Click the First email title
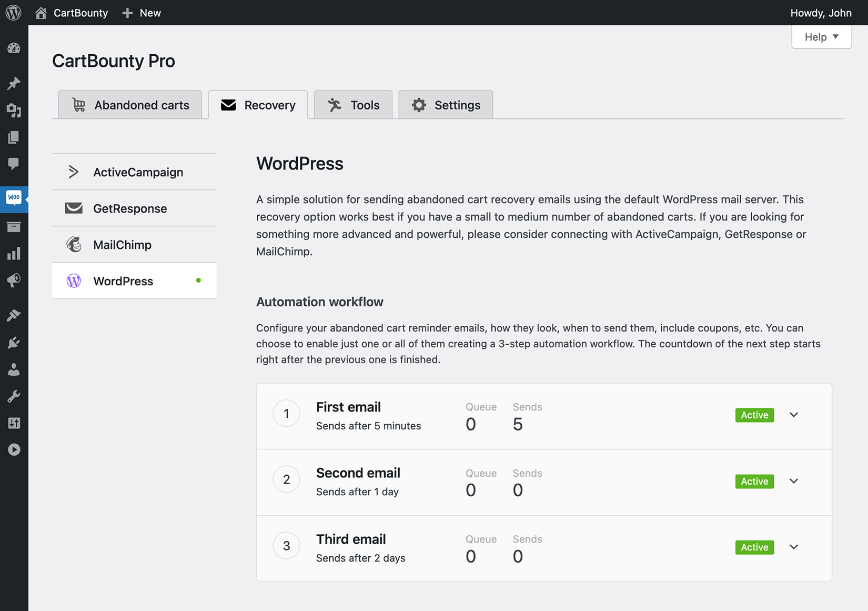This screenshot has width=868, height=611. [348, 407]
